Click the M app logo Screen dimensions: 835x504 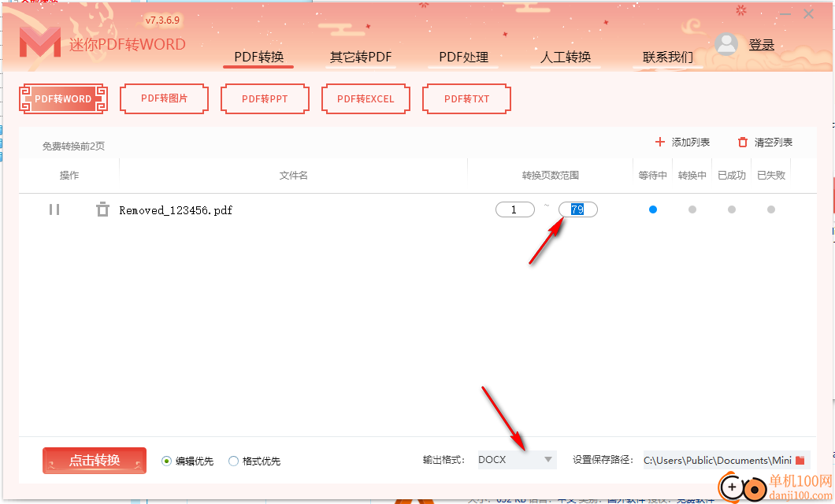click(x=40, y=42)
